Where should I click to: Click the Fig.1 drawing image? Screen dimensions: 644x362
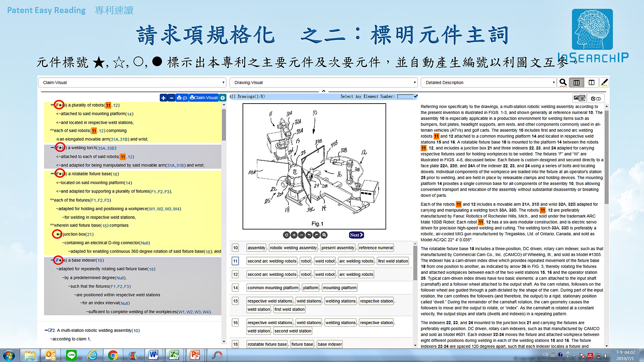(314, 166)
